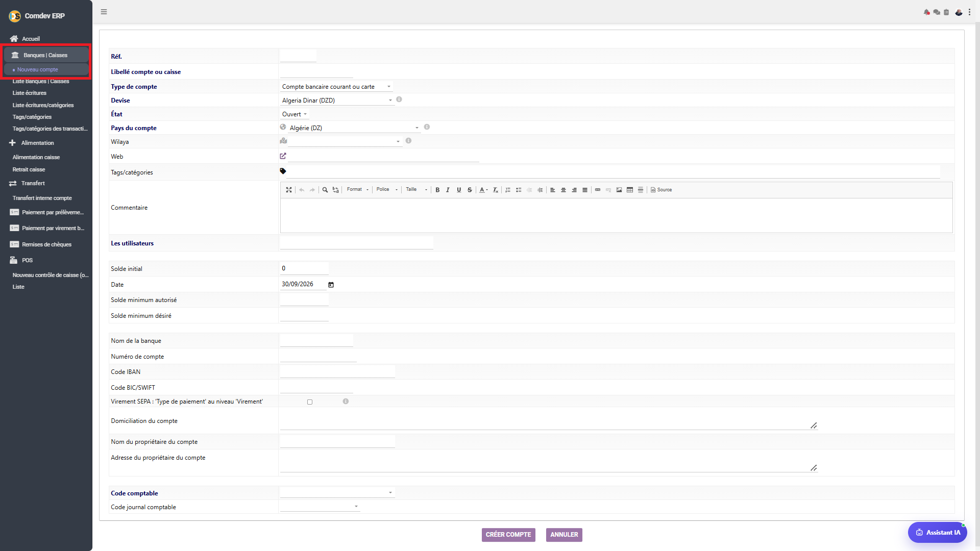Open Code journal comptable dropdown
The image size is (980, 551).
click(x=320, y=507)
